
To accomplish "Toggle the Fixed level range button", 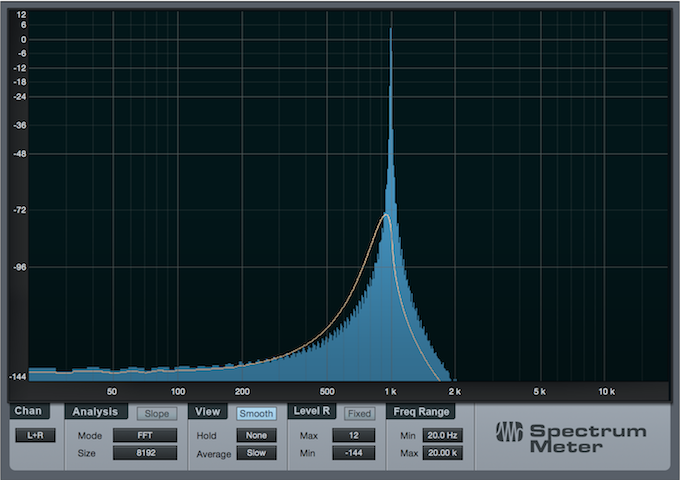I will [359, 414].
